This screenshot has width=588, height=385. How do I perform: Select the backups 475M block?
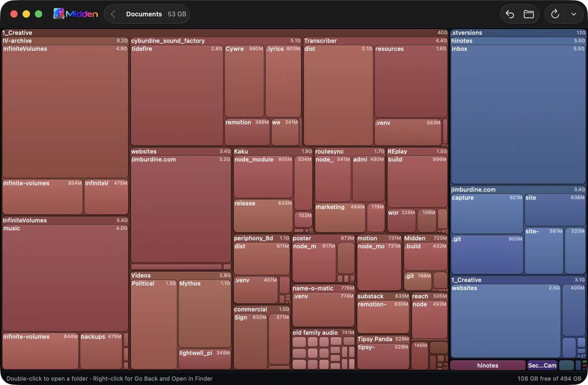click(101, 351)
